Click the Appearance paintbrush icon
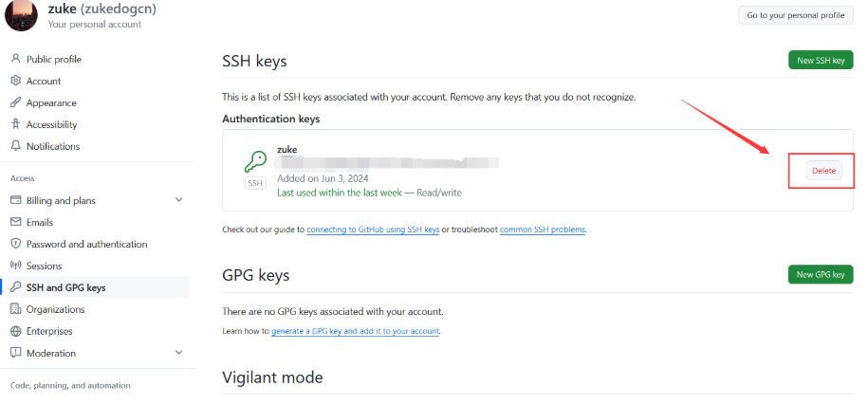Screen dimensions: 868x405 15,102
